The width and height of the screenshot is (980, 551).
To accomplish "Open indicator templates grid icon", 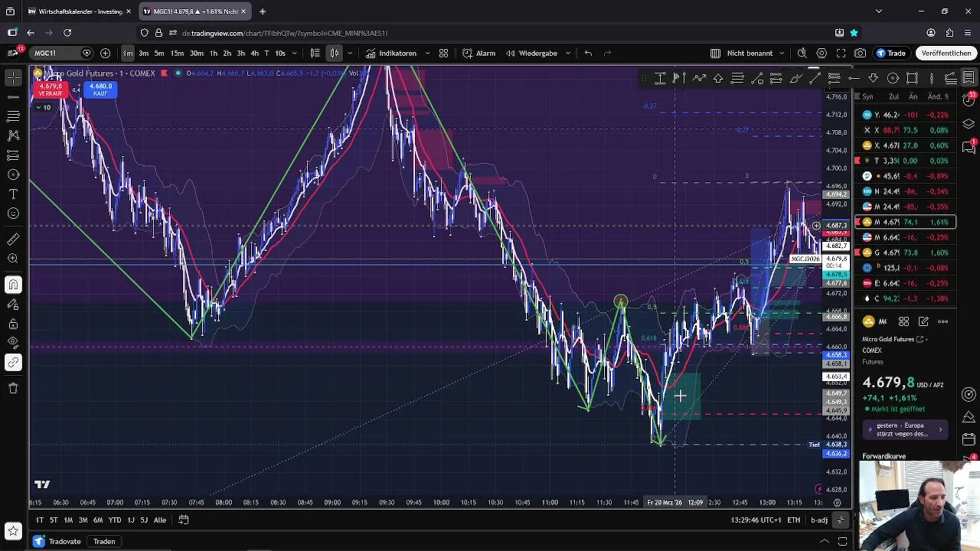I will click(x=443, y=53).
